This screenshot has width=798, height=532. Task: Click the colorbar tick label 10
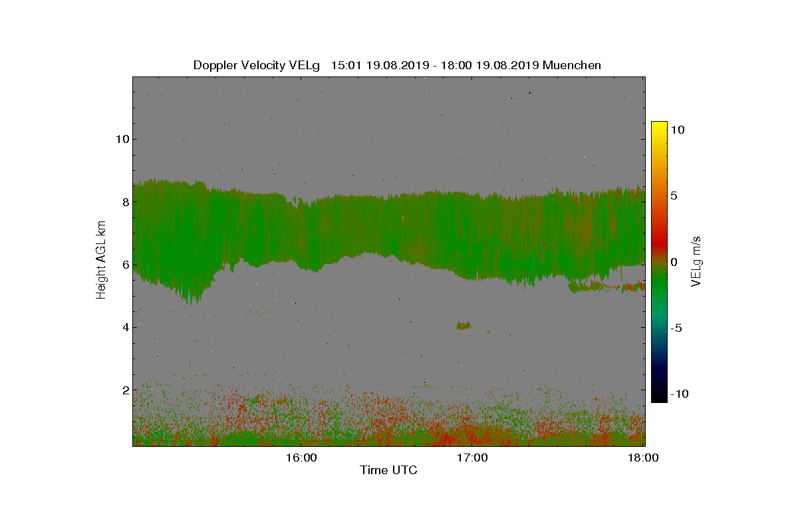[678, 130]
